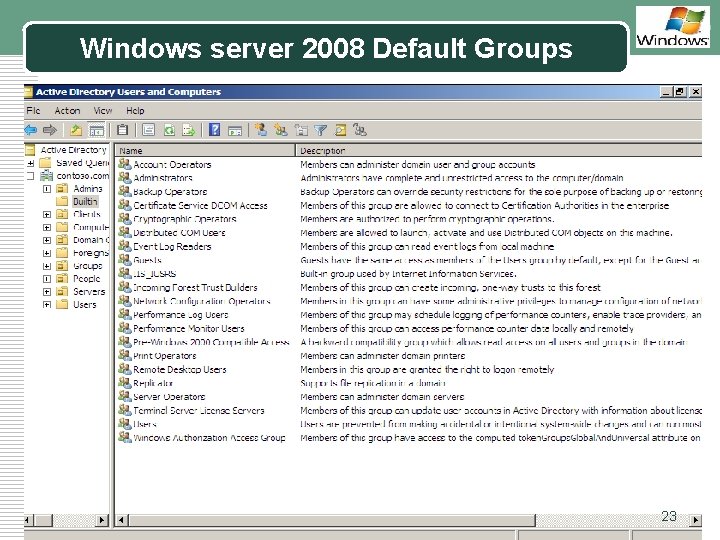Expand the Servers tree node
Image resolution: width=720 pixels, height=540 pixels.
tap(47, 292)
